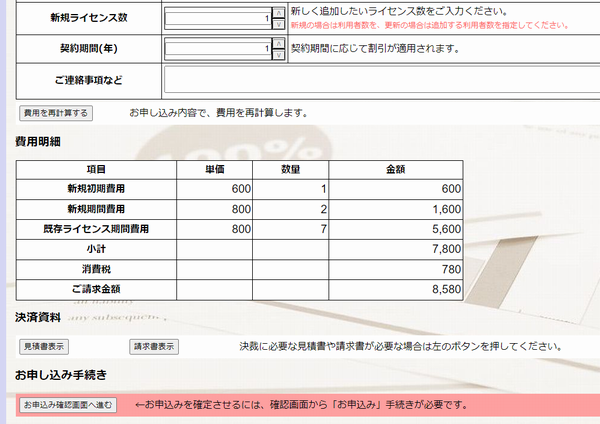Open the estimate with 見積書表示
Screen dimensions: 600x424
pos(45,346)
